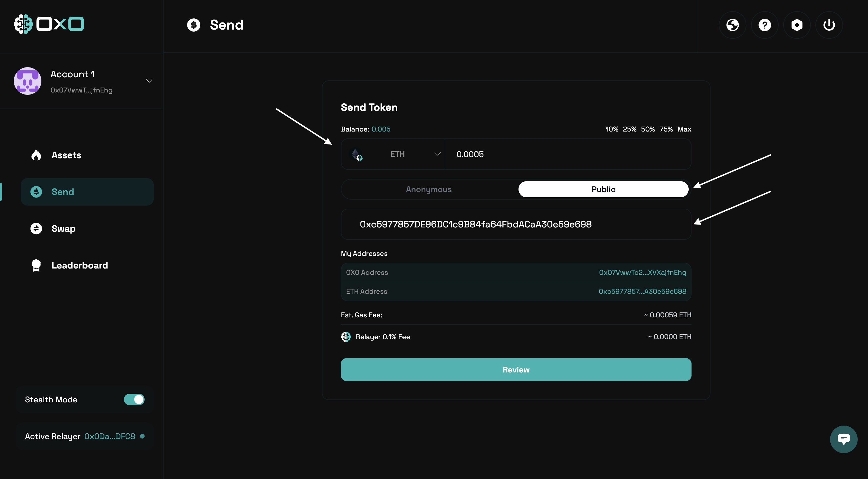Open the help question mark icon
The image size is (868, 479).
tap(765, 25)
